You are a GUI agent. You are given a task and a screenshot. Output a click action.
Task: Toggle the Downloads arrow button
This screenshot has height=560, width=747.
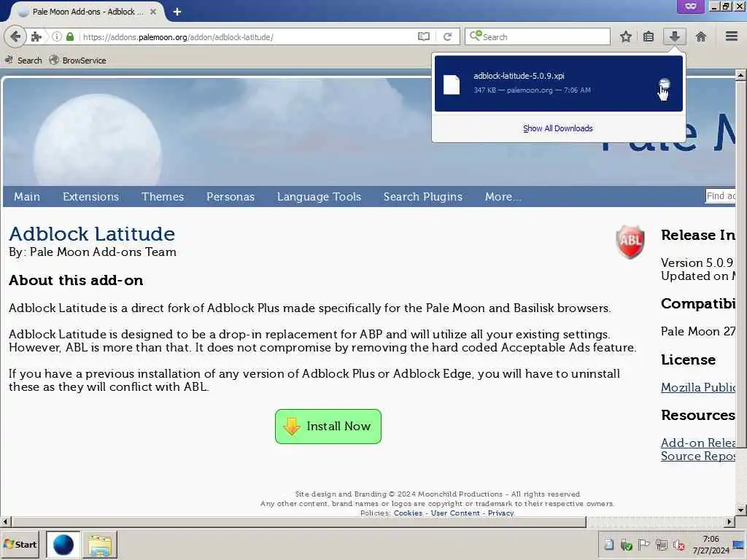[x=675, y=36]
